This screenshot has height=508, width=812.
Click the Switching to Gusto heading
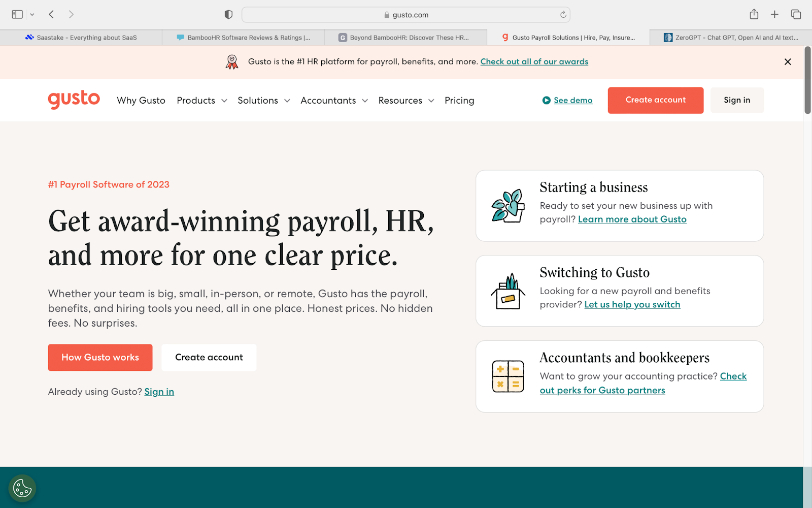click(595, 273)
